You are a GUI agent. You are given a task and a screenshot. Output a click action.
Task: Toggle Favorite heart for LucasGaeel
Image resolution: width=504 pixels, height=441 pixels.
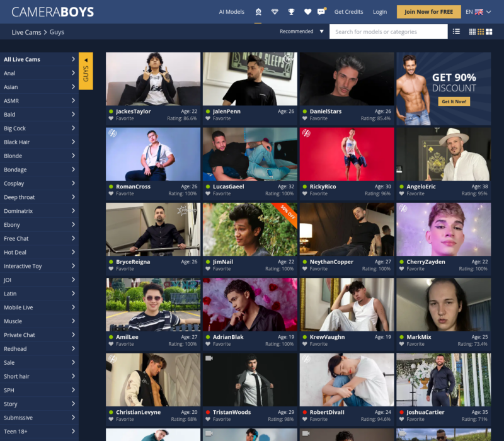click(209, 194)
